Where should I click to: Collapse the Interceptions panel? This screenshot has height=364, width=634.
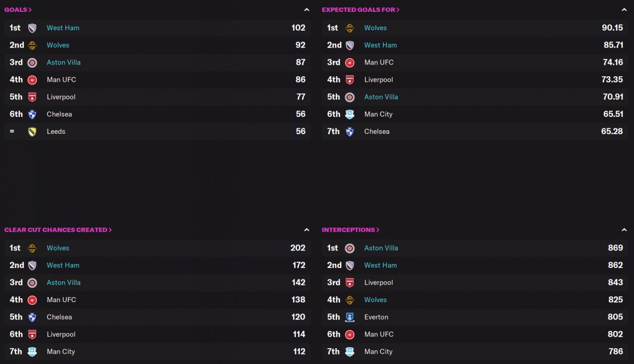point(624,230)
